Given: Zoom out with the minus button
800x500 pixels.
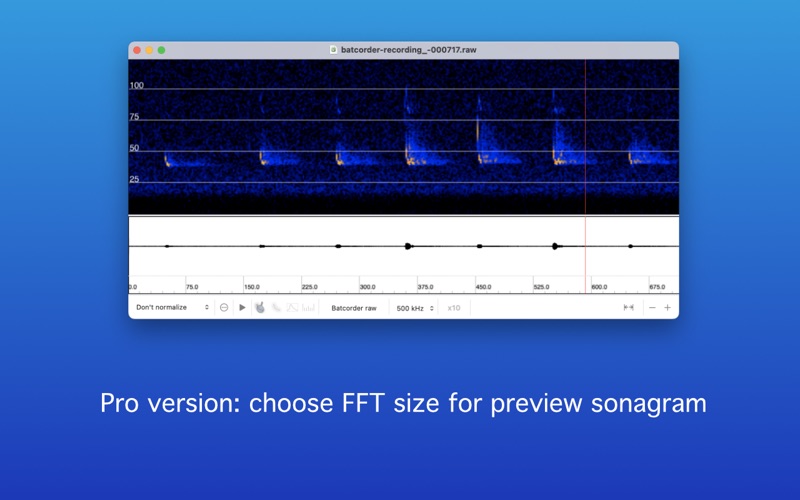Looking at the screenshot, I should point(652,307).
